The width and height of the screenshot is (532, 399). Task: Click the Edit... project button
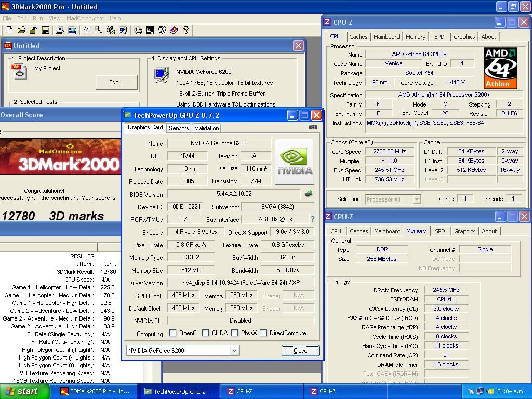click(116, 82)
